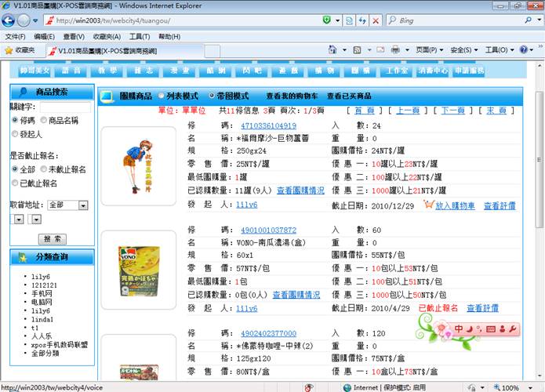
Task: Expand the 取貨地址 dropdown
Action: pos(82,205)
